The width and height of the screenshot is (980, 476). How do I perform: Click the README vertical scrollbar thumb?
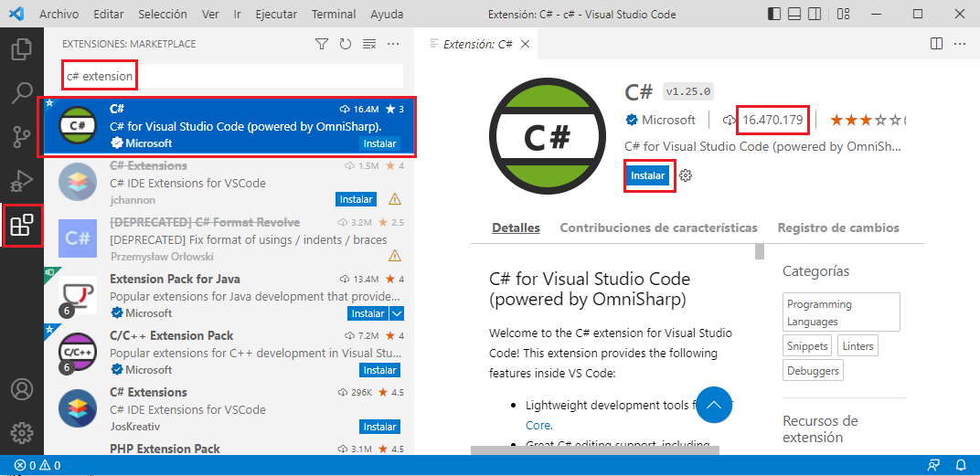(760, 251)
